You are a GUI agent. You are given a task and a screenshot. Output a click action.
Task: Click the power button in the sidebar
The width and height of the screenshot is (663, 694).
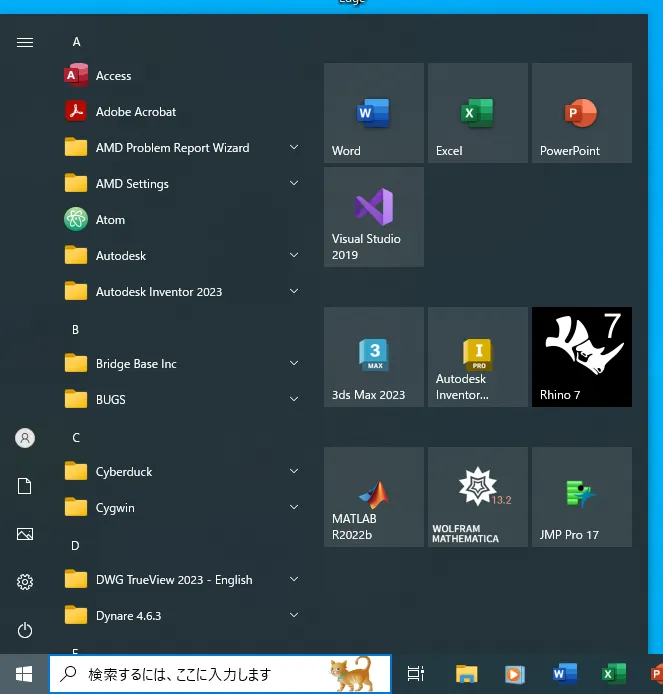[25, 630]
